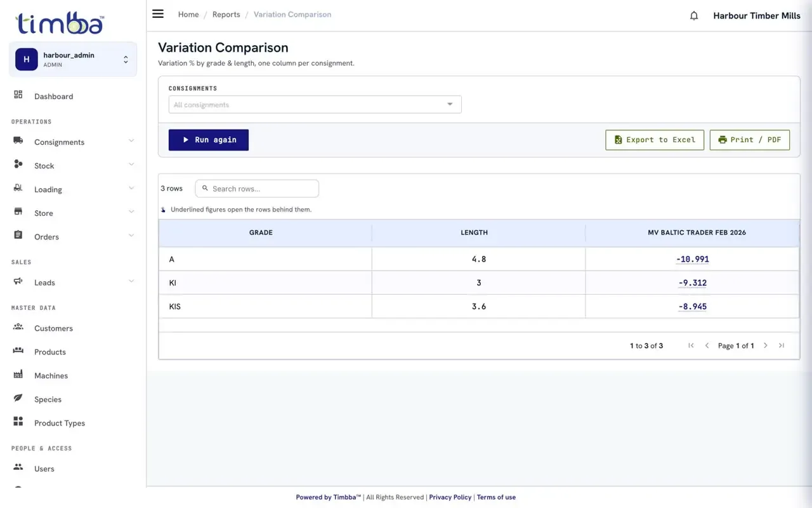Toggle the hamburger sidebar menu
The image size is (812, 508).
[x=158, y=14]
